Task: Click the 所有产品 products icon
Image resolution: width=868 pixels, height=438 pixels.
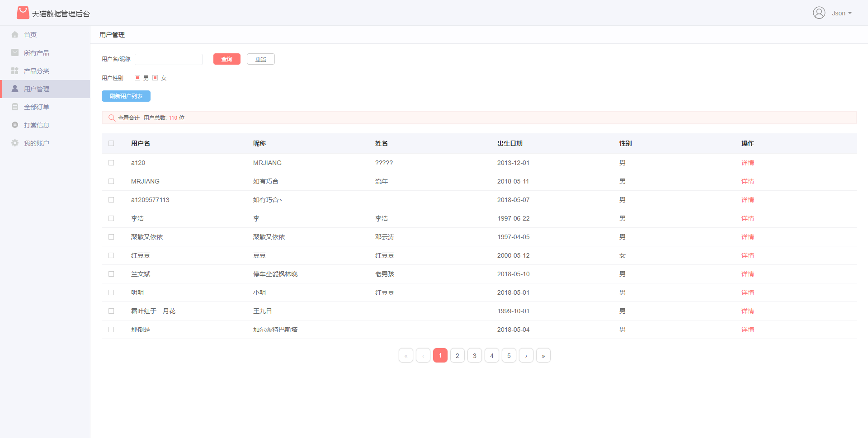Action: pos(15,52)
